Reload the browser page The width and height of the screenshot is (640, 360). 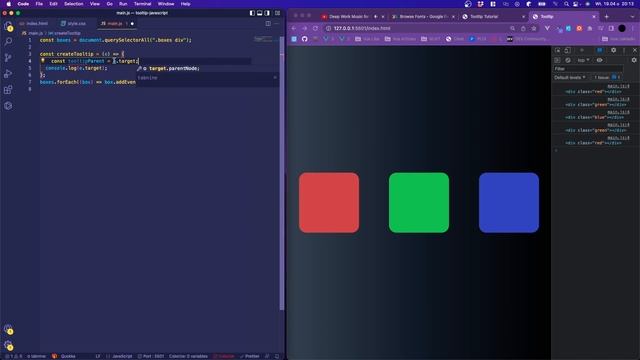(315, 29)
